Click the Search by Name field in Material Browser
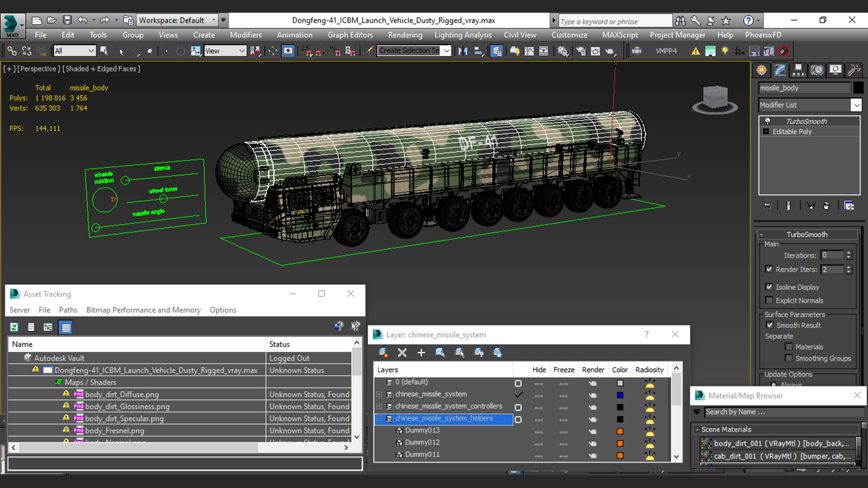Screen dimensions: 868x488 784,412
